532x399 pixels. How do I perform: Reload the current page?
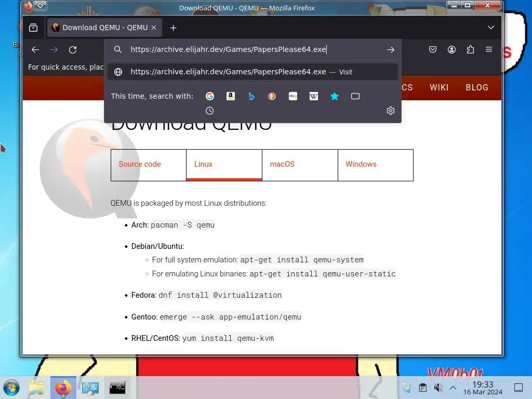[73, 50]
